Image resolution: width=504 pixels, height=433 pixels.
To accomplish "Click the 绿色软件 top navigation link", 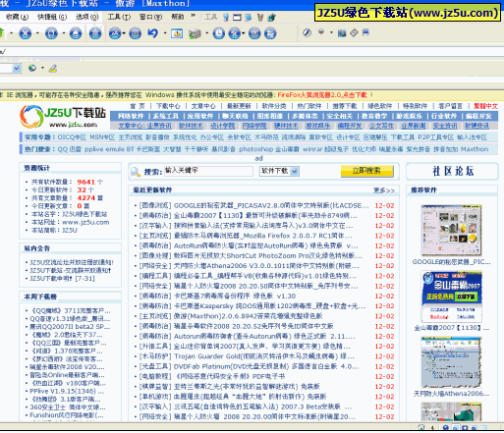I will point(380,106).
